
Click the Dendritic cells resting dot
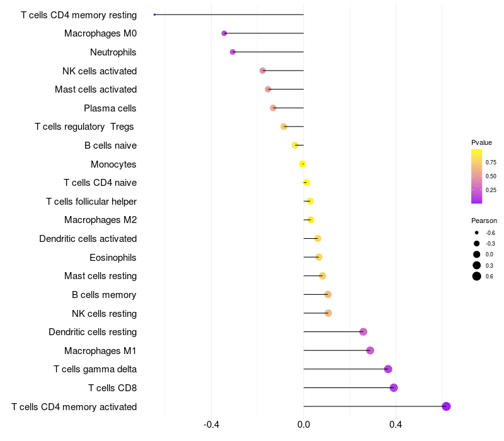(363, 332)
